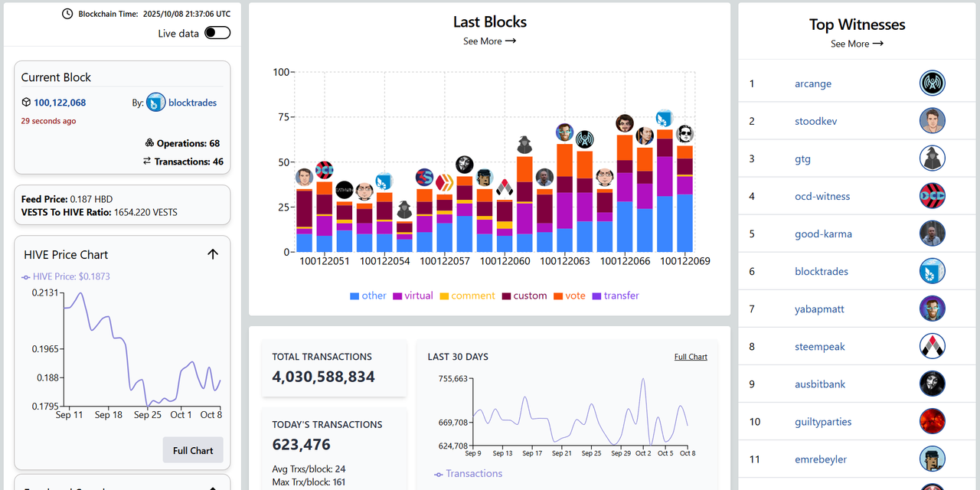Open the good-karma witness profile link
Image resolution: width=980 pixels, height=490 pixels.
[x=823, y=234]
